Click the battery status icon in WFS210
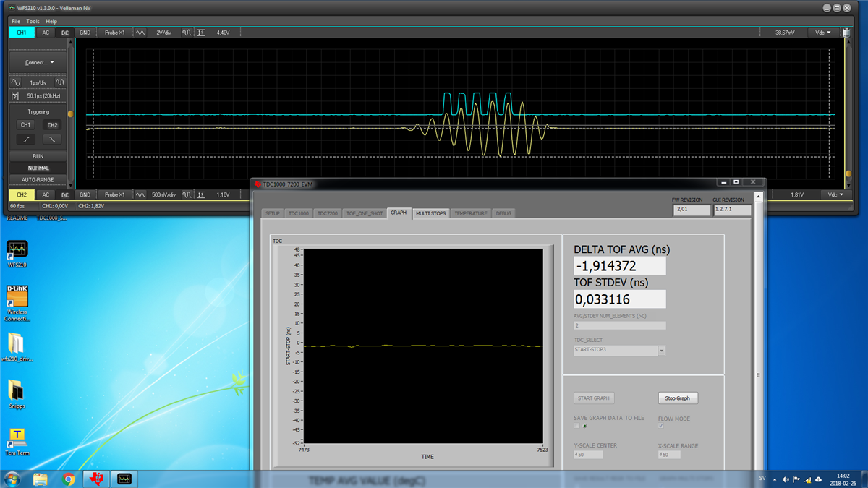 [x=846, y=33]
